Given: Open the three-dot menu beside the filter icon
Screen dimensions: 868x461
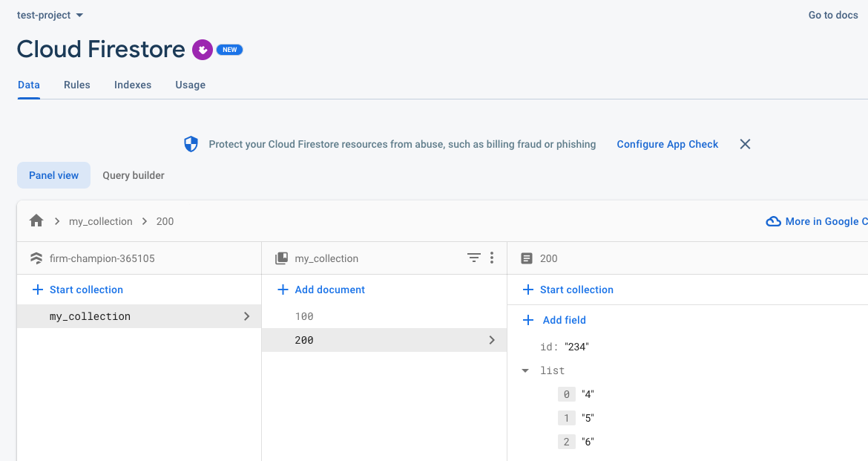Looking at the screenshot, I should coord(492,258).
